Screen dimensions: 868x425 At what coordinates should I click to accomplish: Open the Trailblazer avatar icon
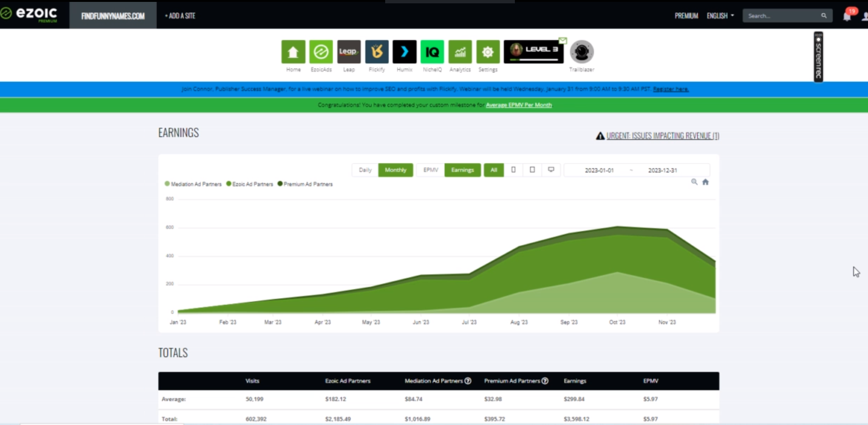coord(581,52)
